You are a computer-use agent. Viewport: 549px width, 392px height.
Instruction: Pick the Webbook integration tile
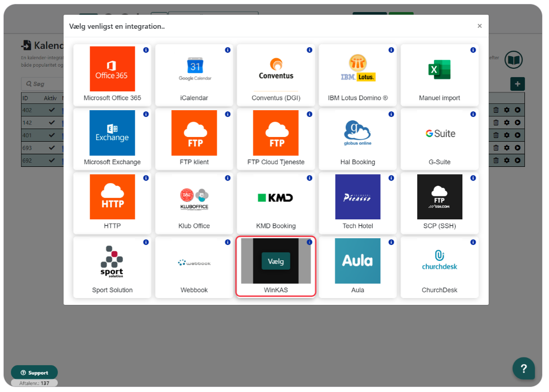point(194,267)
